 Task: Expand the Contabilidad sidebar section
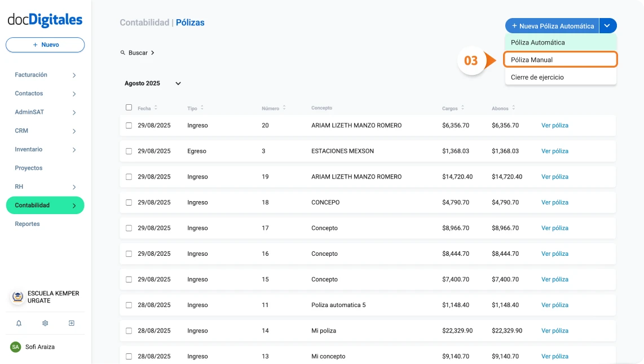(45, 205)
